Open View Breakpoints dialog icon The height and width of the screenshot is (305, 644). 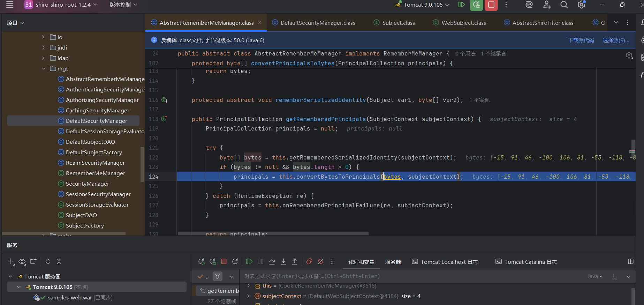(x=309, y=262)
